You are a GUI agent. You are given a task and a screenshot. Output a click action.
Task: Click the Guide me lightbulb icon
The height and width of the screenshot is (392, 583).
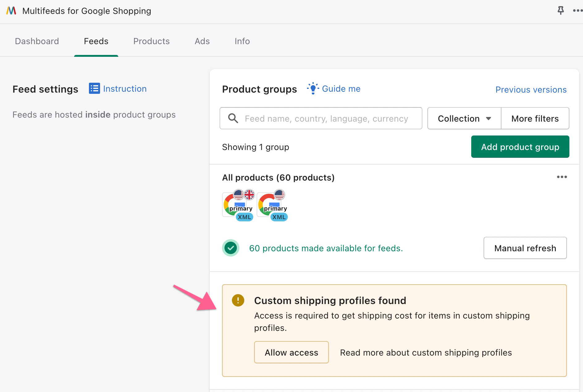tap(313, 89)
